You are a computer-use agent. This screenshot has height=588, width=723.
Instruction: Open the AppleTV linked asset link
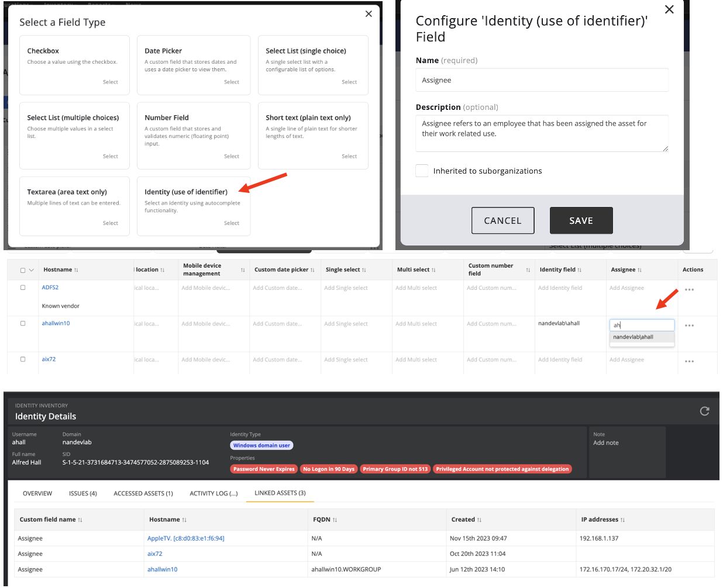coord(185,538)
